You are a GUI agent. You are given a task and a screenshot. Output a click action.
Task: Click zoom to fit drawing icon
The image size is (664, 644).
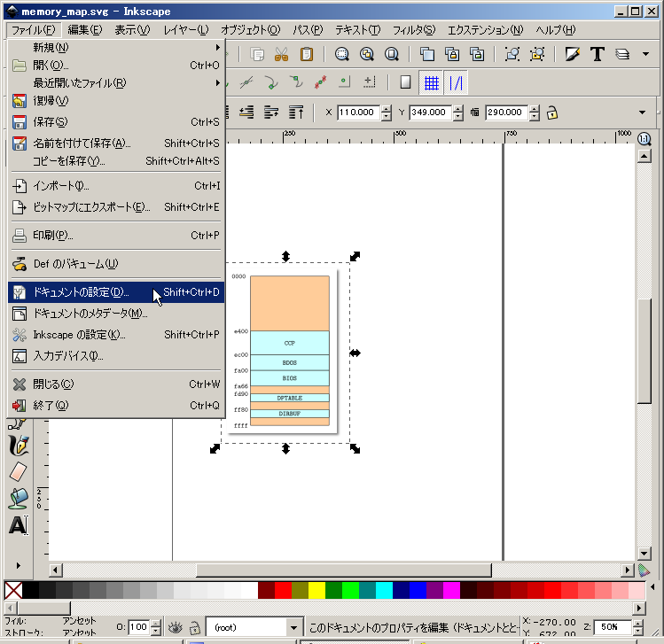point(367,54)
